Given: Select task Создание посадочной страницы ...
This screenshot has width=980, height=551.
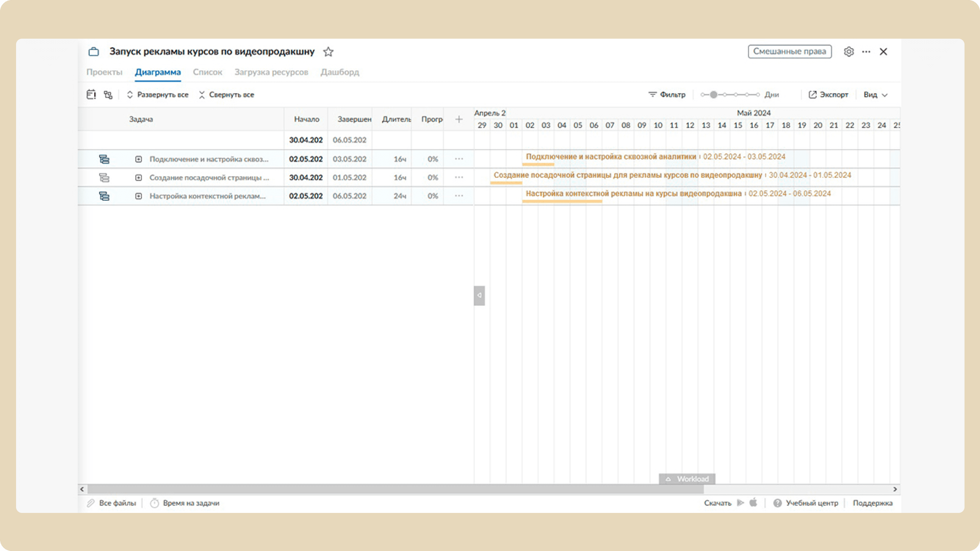Looking at the screenshot, I should coord(209,177).
